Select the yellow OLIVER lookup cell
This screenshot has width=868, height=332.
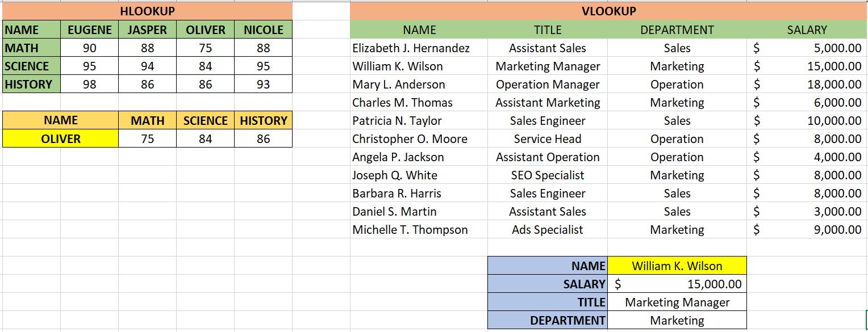pos(61,138)
